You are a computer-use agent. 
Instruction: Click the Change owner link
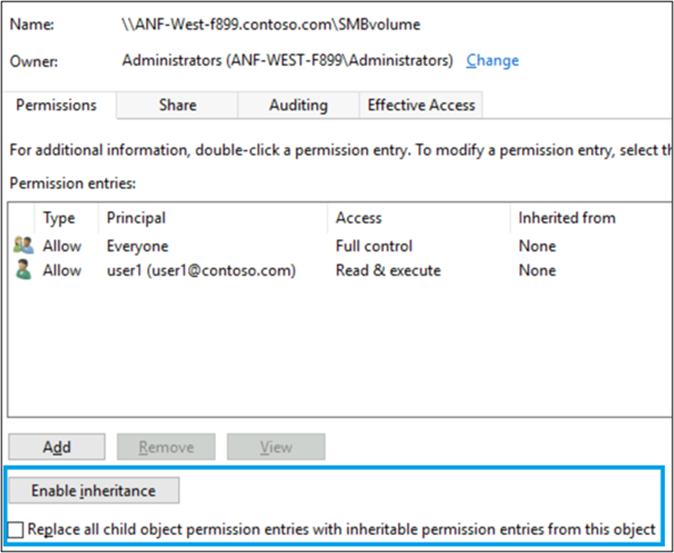point(493,61)
